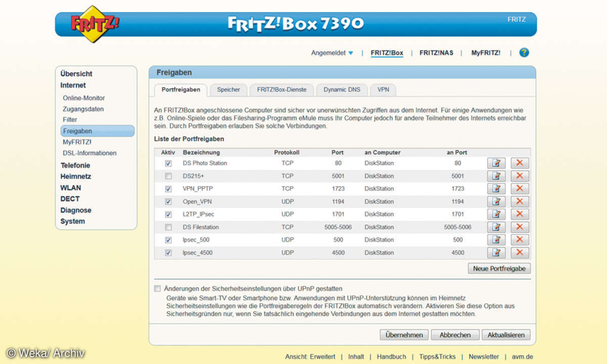Open the MyFRITZ! link in header
This screenshot has width=607, height=364.
486,53
